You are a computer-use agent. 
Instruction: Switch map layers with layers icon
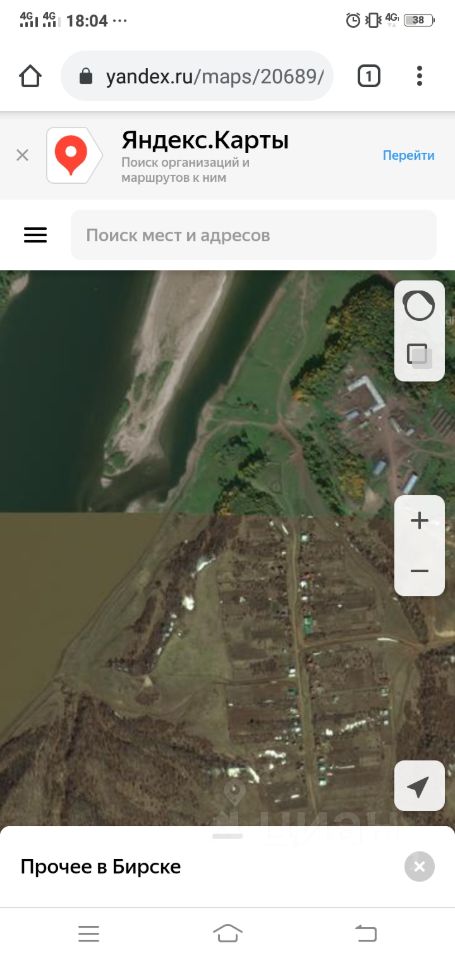point(419,355)
